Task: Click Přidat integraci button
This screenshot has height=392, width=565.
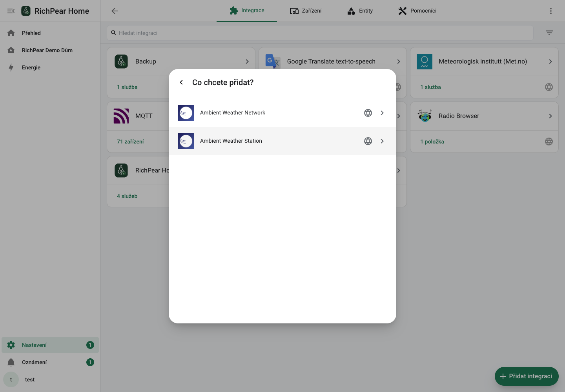Action: click(527, 376)
